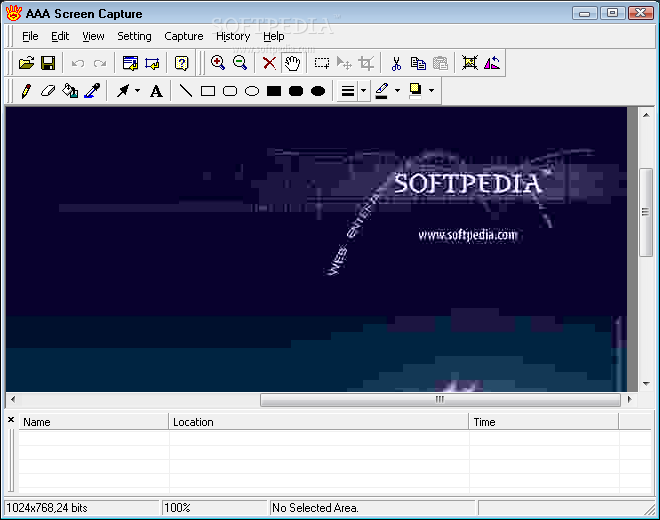
Task: Click the Help question mark icon
Action: (x=181, y=63)
